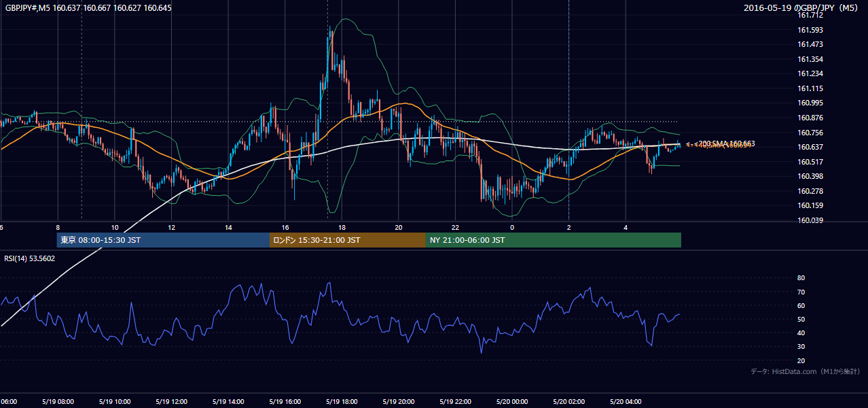Click price axis value 160.637
The image size is (868, 408).
click(x=810, y=147)
